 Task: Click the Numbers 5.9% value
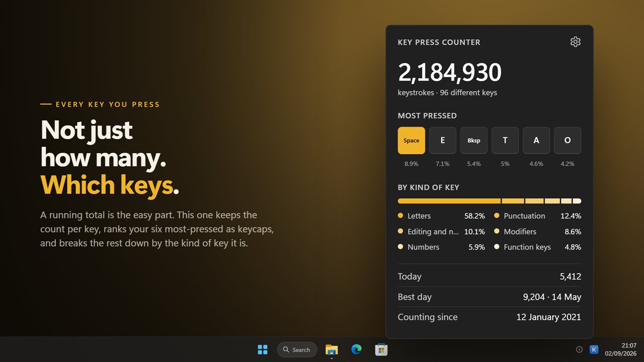coord(476,247)
